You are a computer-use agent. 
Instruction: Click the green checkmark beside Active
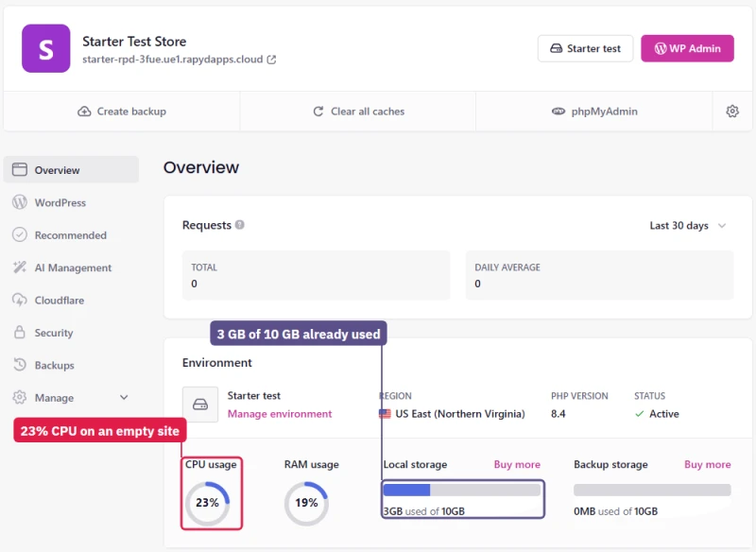coord(640,414)
